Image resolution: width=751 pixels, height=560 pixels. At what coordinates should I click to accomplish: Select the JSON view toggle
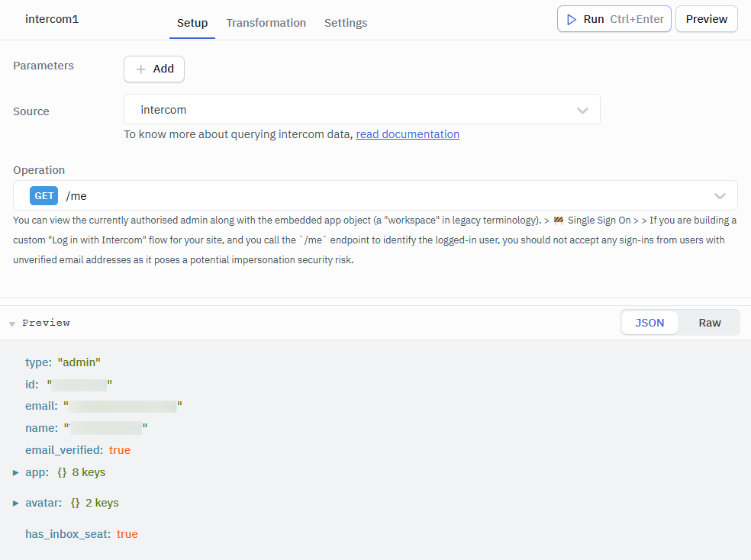(649, 323)
